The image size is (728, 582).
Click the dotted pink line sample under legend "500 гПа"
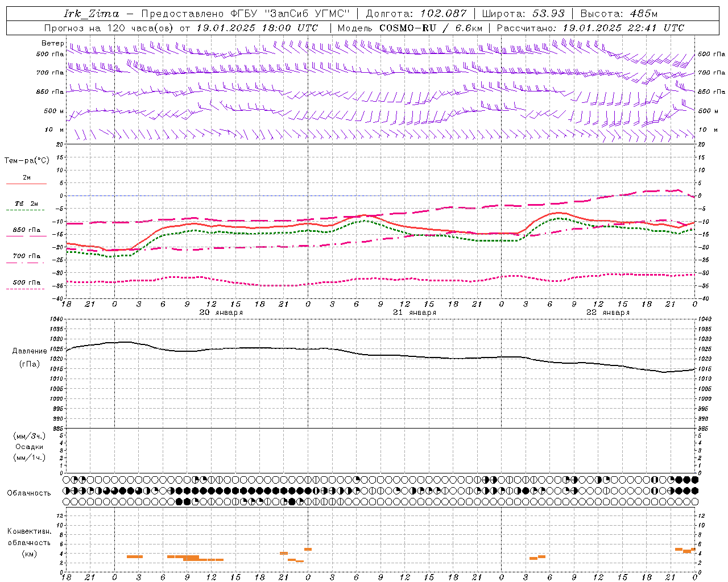click(26, 289)
